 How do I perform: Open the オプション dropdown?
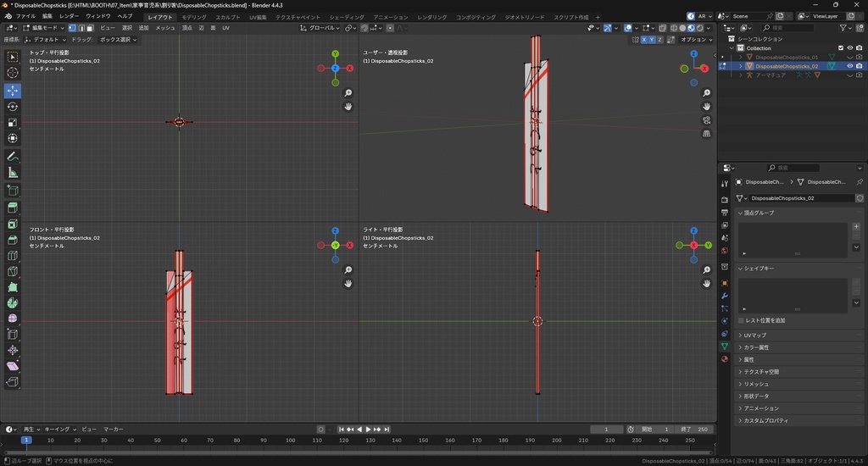[696, 40]
